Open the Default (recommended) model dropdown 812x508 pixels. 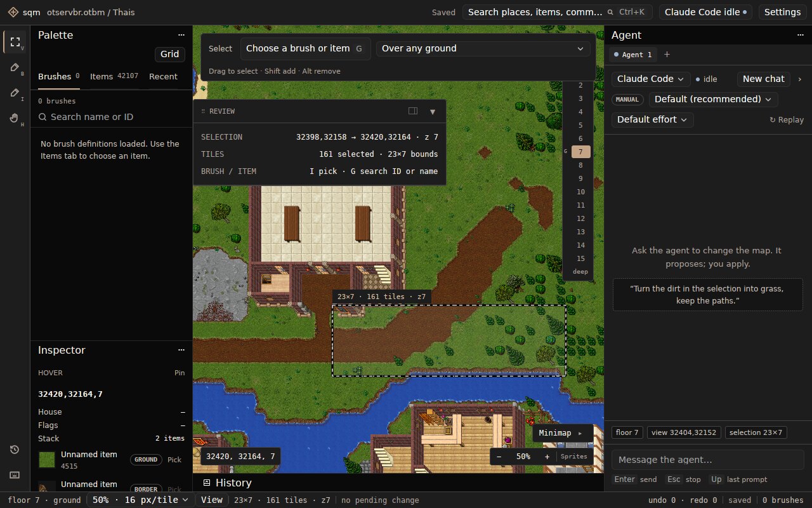coord(713,99)
